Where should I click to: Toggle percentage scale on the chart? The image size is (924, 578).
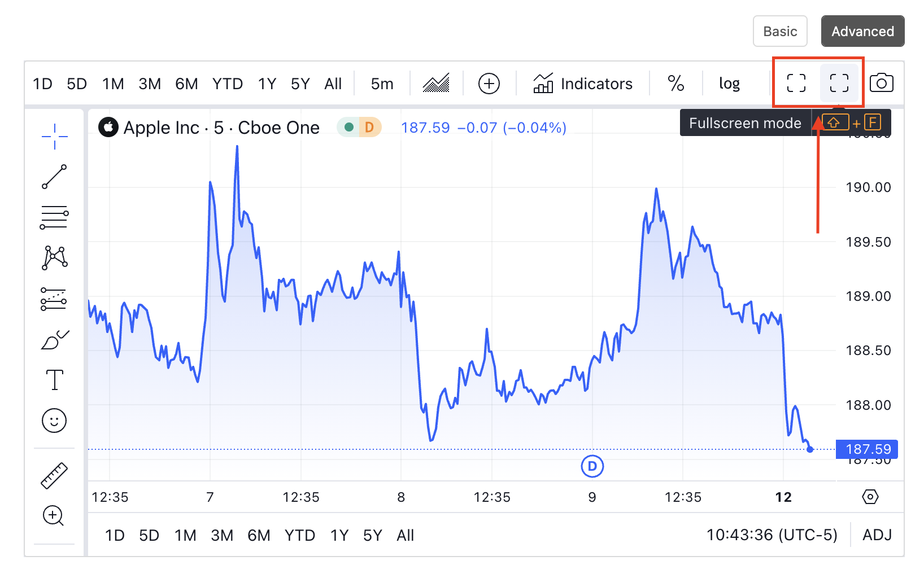tap(676, 84)
